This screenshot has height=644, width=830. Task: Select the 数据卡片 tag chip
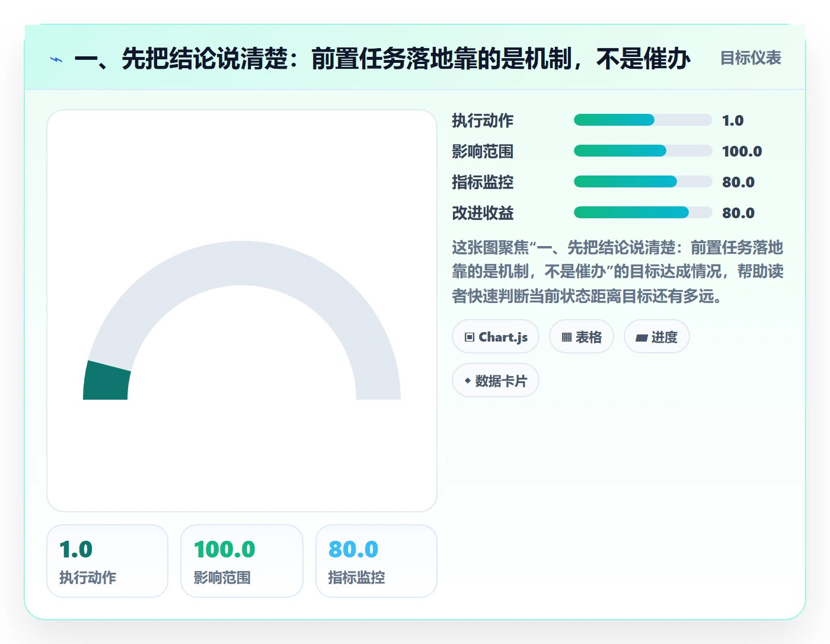click(496, 381)
